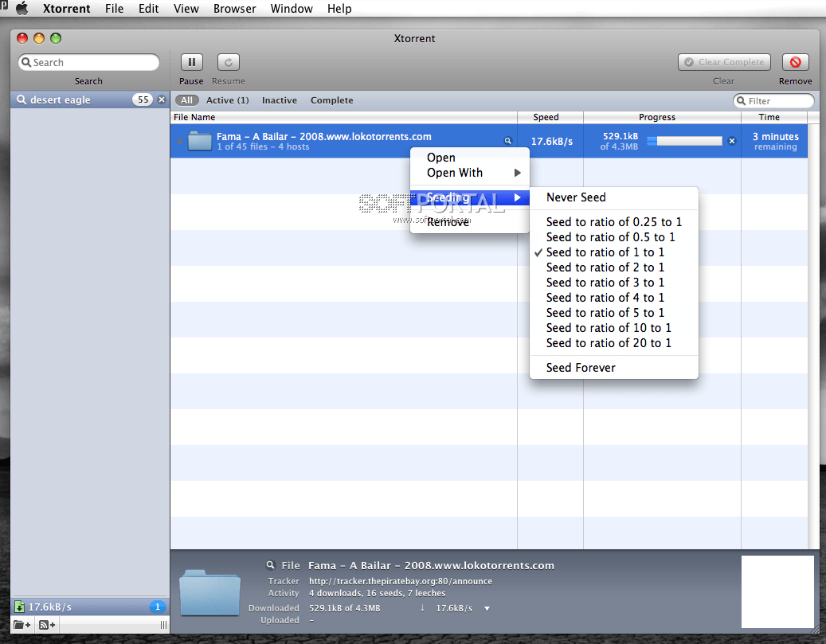Viewport: 826px width, 644px height.
Task: Select Never Seed option
Action: [x=613, y=197]
